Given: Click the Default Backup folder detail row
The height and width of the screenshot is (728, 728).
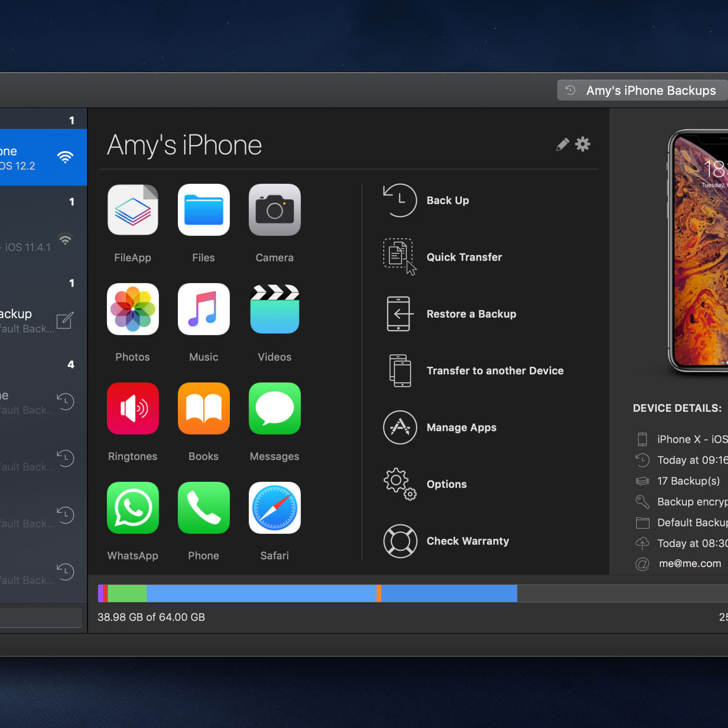Looking at the screenshot, I should pyautogui.click(x=681, y=522).
